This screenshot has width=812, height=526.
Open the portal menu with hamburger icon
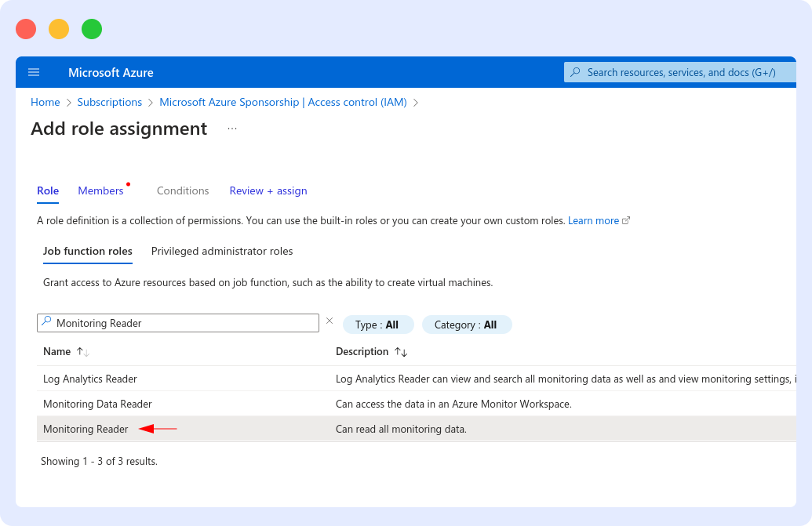coord(34,71)
